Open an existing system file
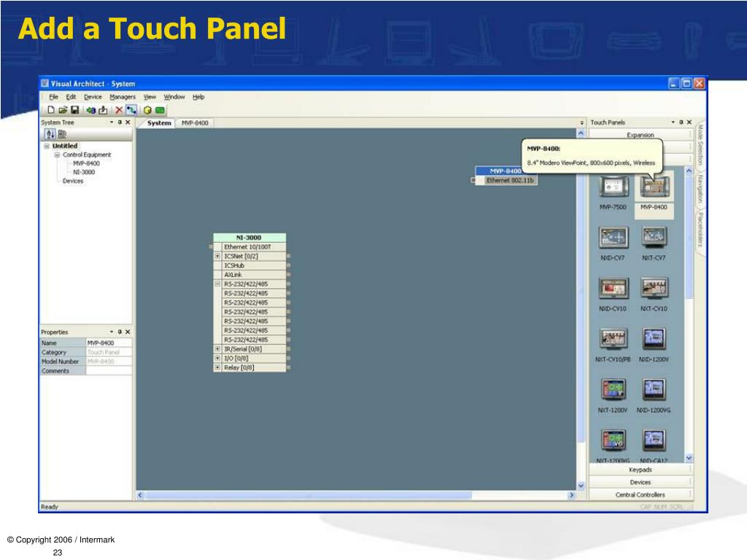The width and height of the screenshot is (747, 560). tap(63, 110)
